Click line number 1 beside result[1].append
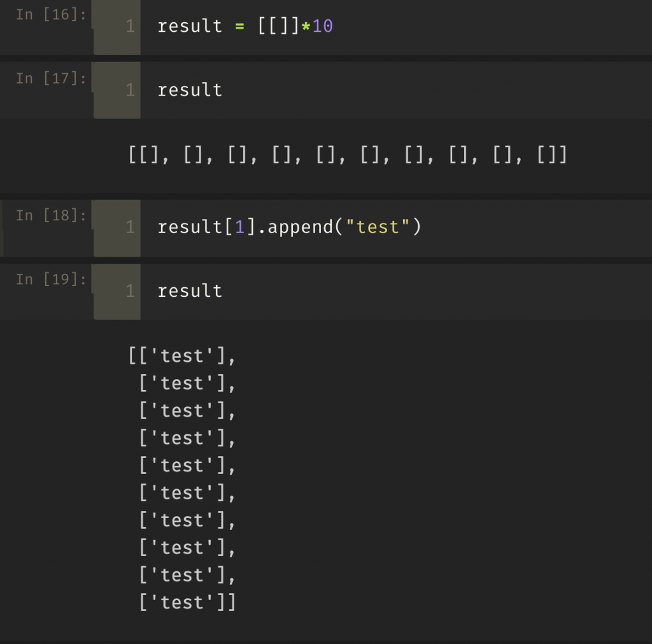Viewport: 652px width, 644px height. [130, 227]
